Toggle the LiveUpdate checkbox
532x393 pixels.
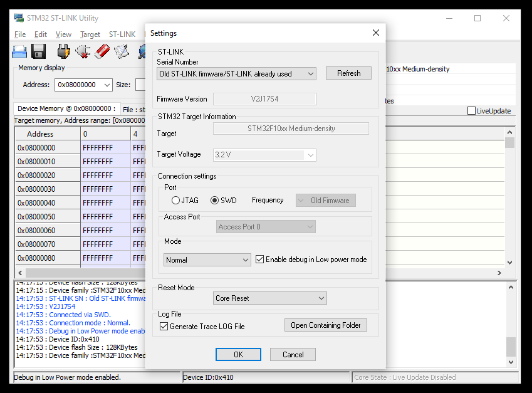471,111
